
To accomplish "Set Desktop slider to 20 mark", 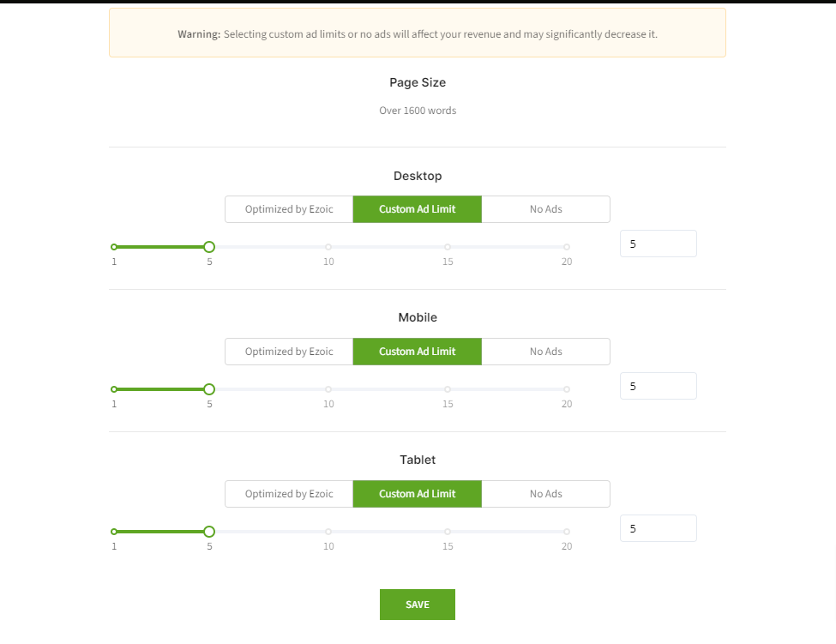I will point(567,247).
